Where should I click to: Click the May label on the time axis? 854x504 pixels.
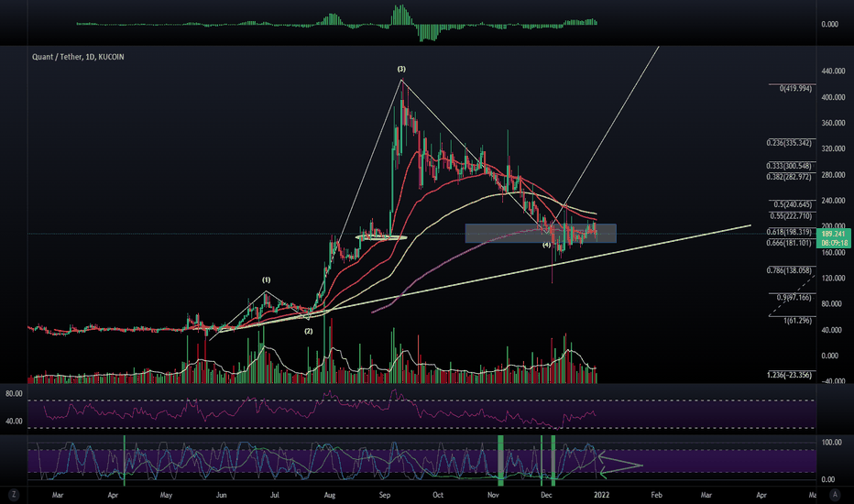click(166, 495)
